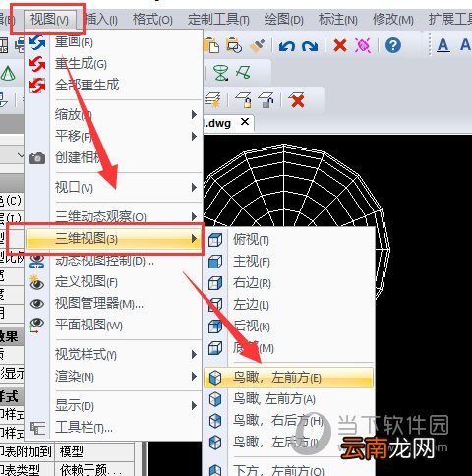The width and height of the screenshot is (472, 476).
Task: Select 全部重生成 menu entry
Action: click(114, 86)
